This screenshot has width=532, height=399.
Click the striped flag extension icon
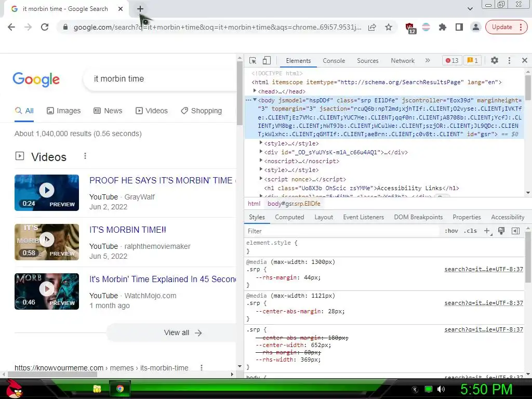coord(426,27)
